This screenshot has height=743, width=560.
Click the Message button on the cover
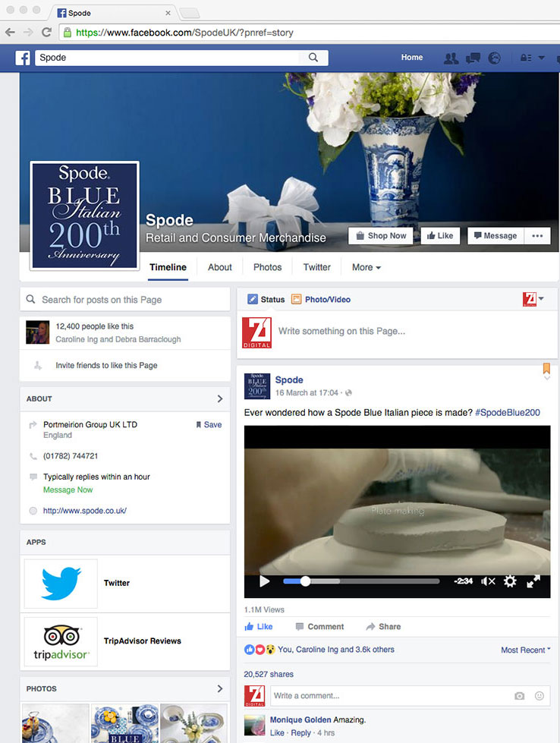[496, 235]
